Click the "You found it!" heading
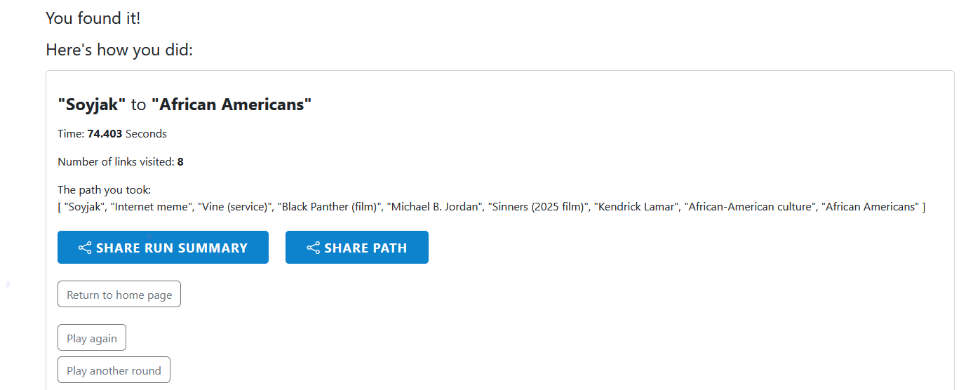980x390 pixels. pyautogui.click(x=93, y=18)
